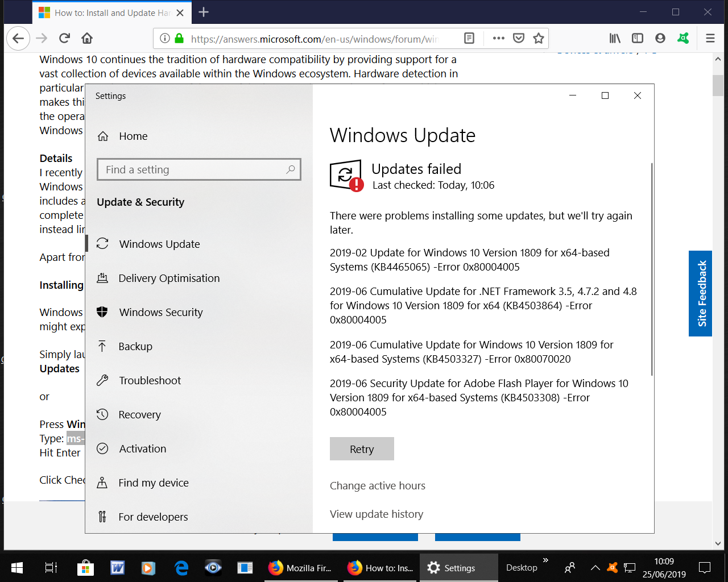
Task: Open For developers settings
Action: (199, 517)
